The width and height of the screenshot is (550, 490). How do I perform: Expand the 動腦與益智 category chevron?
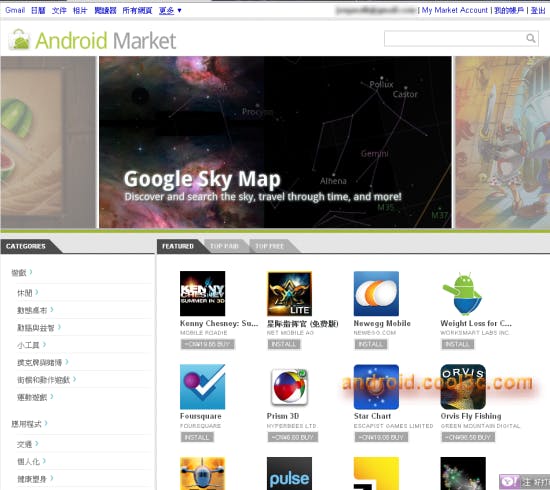pos(59,327)
